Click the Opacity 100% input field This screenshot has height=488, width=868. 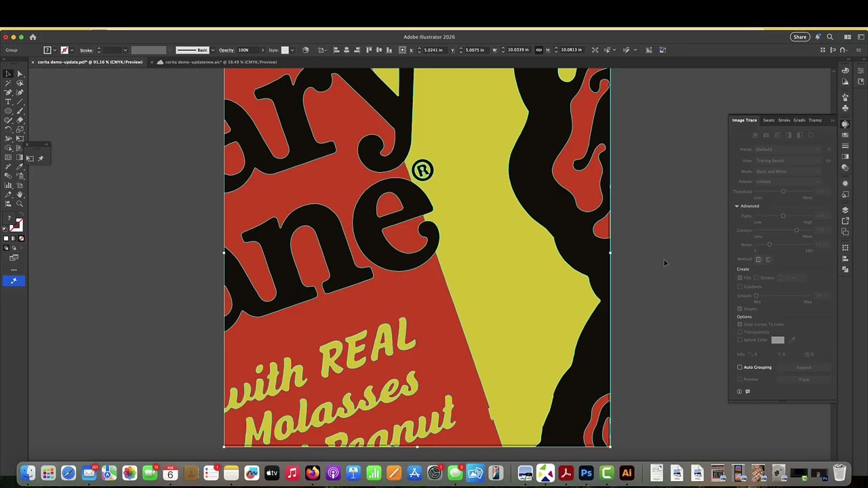coord(247,50)
